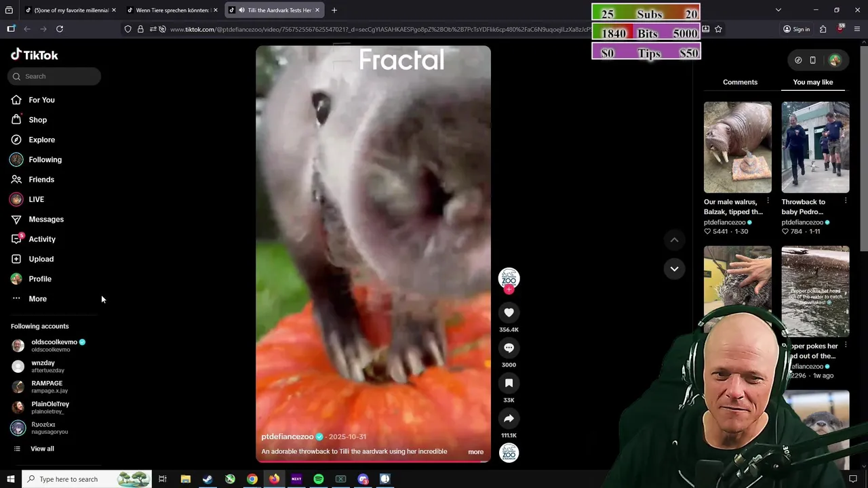Screen dimensions: 868x488
Task: Open the Activity notifications icon
Action: pos(16,239)
